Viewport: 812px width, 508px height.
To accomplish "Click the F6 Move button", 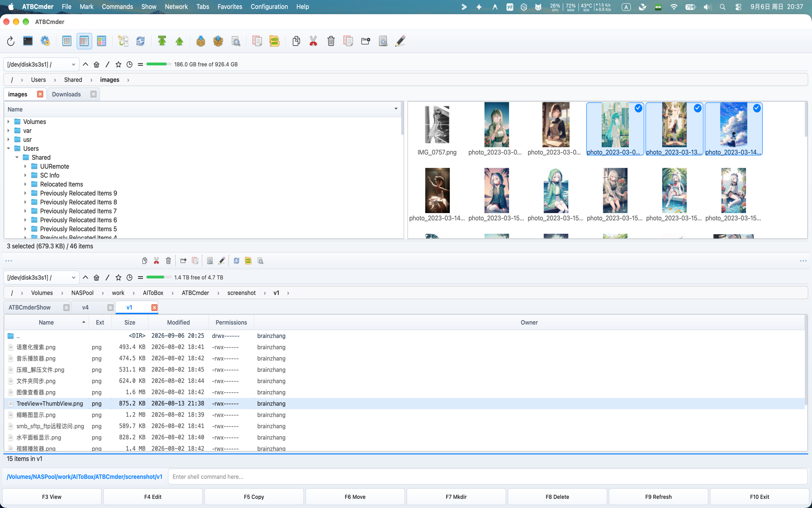I will (355, 497).
